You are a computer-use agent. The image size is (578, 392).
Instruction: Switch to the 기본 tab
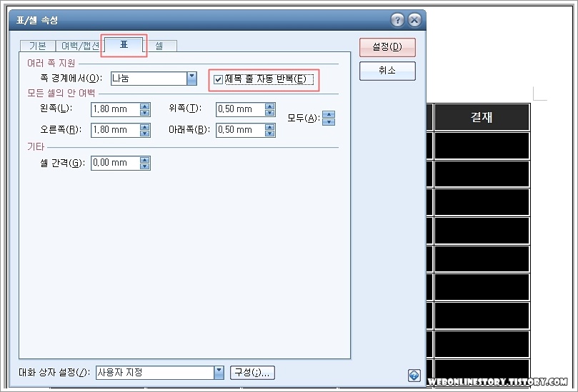38,46
